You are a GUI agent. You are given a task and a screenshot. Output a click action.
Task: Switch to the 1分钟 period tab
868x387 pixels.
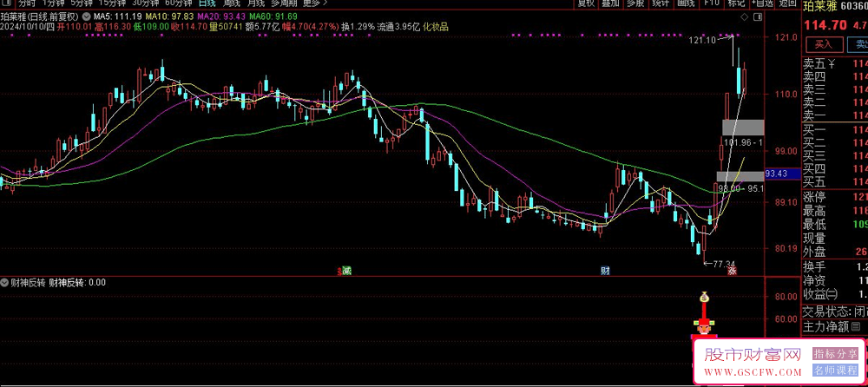tap(54, 3)
